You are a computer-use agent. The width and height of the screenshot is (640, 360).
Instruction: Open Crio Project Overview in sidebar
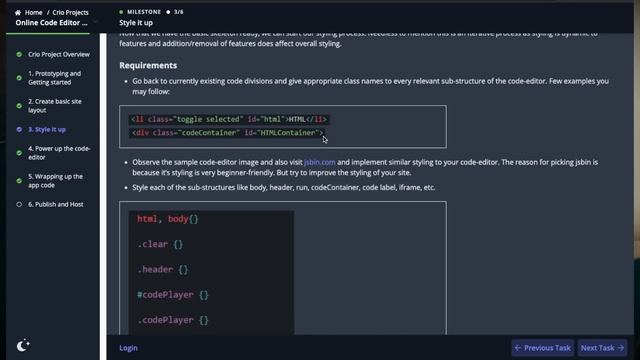pos(59,54)
